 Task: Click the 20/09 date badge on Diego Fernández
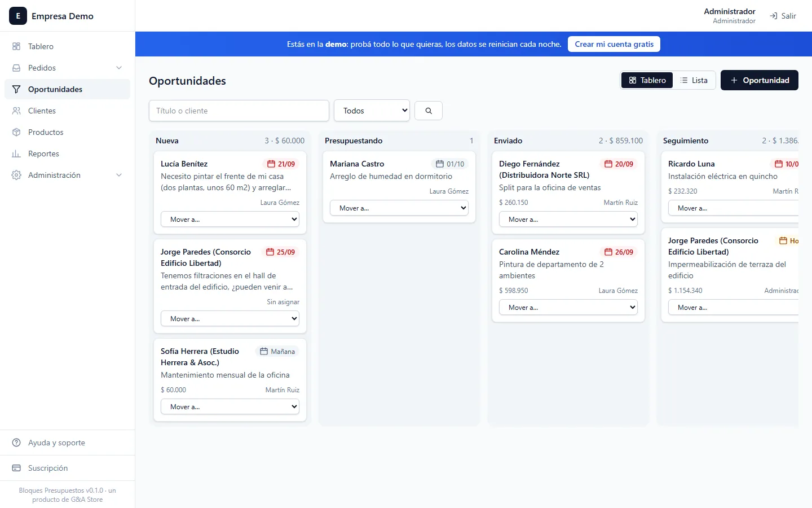619,164
